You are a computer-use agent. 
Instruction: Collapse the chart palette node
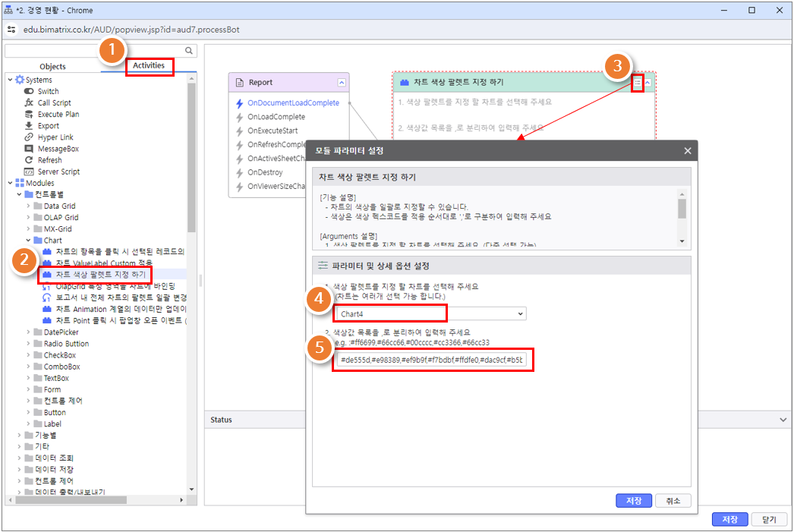(x=647, y=82)
